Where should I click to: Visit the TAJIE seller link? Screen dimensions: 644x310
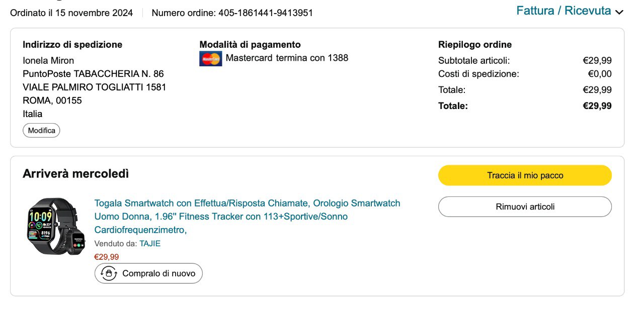tap(150, 244)
